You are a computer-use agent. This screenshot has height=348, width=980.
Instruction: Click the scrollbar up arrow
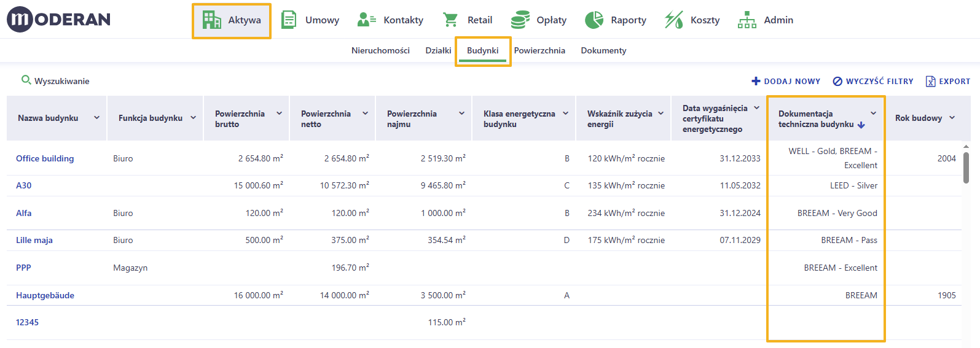966,147
